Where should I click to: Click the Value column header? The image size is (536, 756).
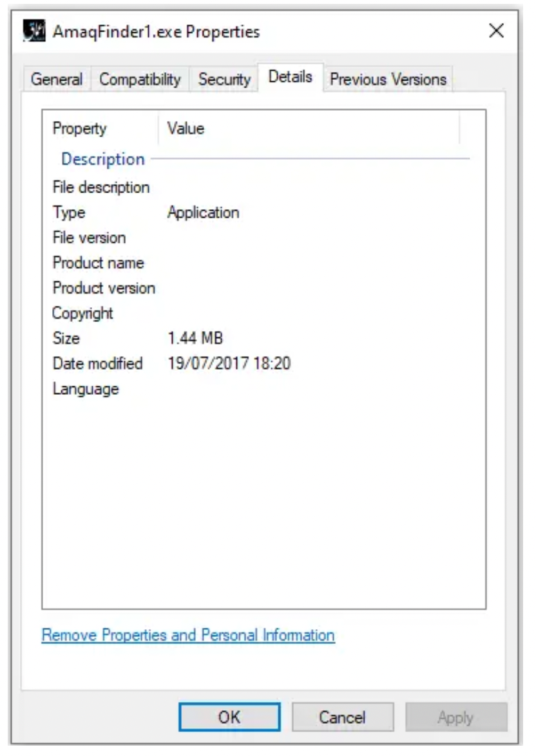coord(309,128)
